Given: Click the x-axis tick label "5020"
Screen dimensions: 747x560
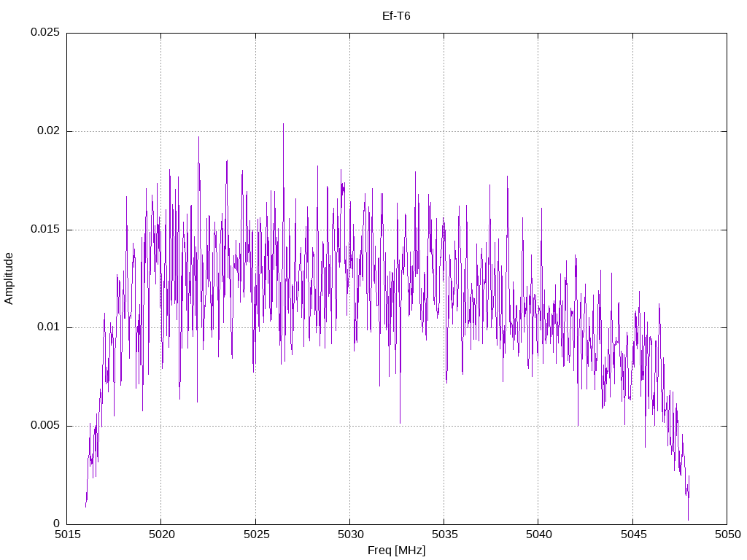Looking at the screenshot, I should tap(162, 534).
